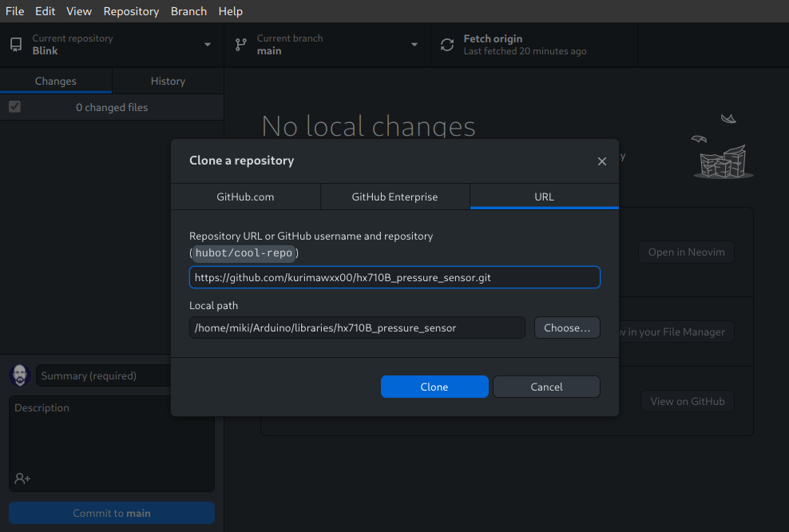Click the show in File Manager button

pos(676,332)
